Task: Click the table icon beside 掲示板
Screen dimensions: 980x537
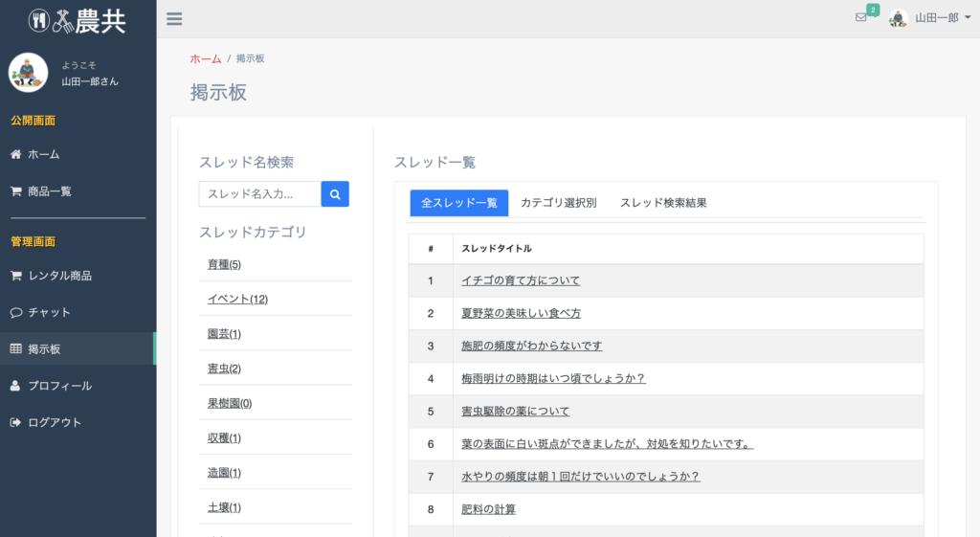Action: pyautogui.click(x=16, y=349)
